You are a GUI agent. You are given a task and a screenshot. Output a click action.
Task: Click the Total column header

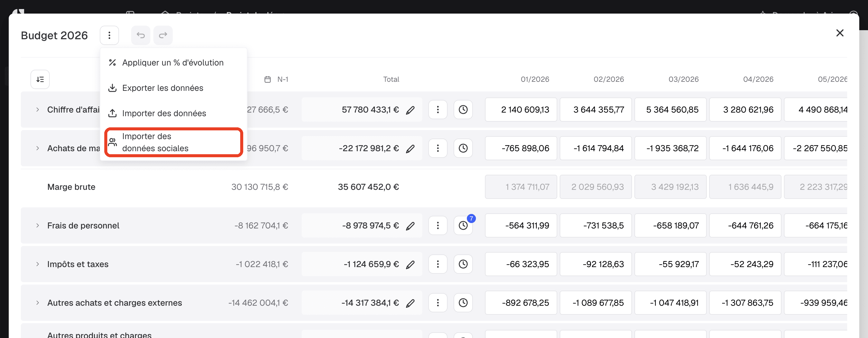pos(391,79)
